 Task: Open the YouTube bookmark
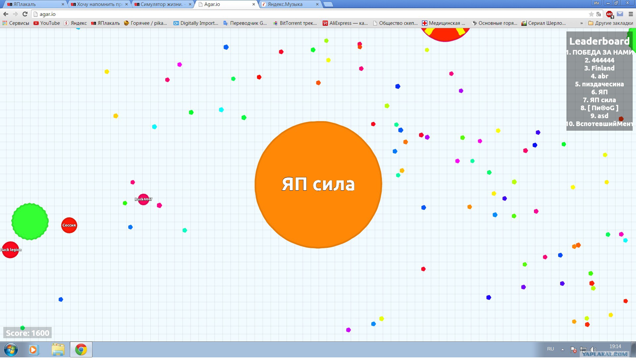(x=47, y=23)
